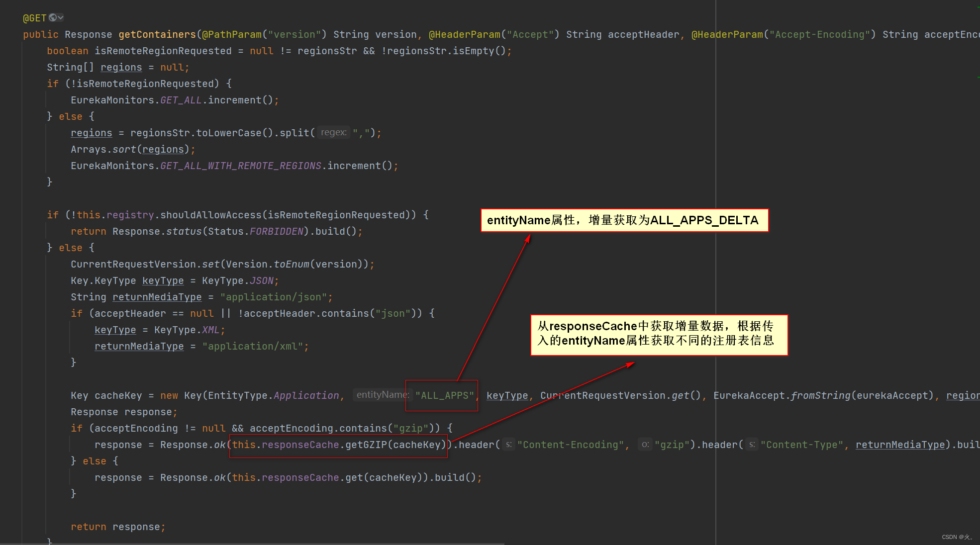Viewport: 980px width, 545px height.
Task: Click the isEmpty() call on regionsStr
Action: click(479, 51)
